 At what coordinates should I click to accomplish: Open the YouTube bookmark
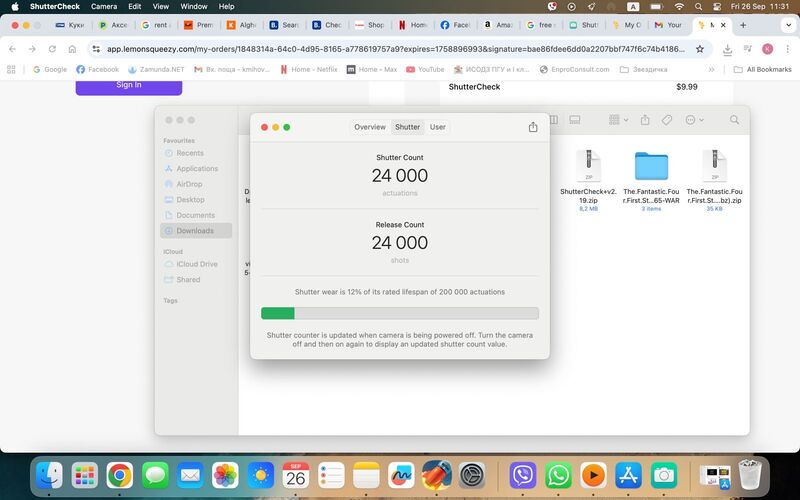click(424, 70)
